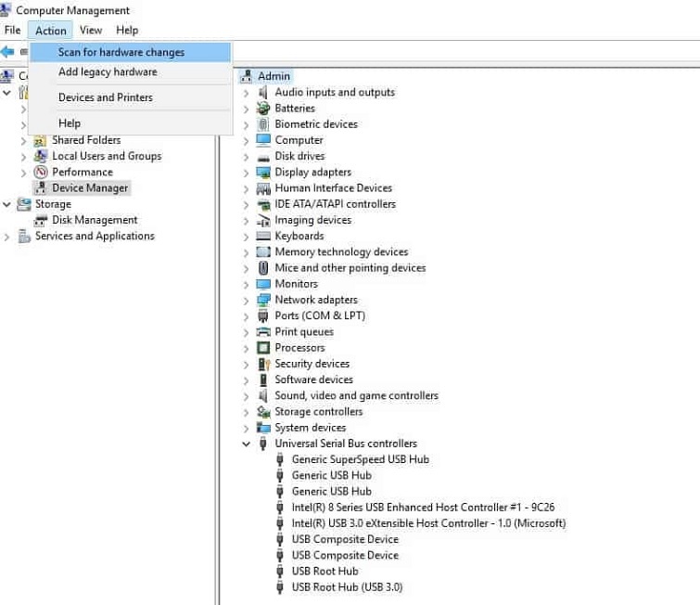
Task: Click the Sound, video and game controllers icon
Action: coord(263,396)
